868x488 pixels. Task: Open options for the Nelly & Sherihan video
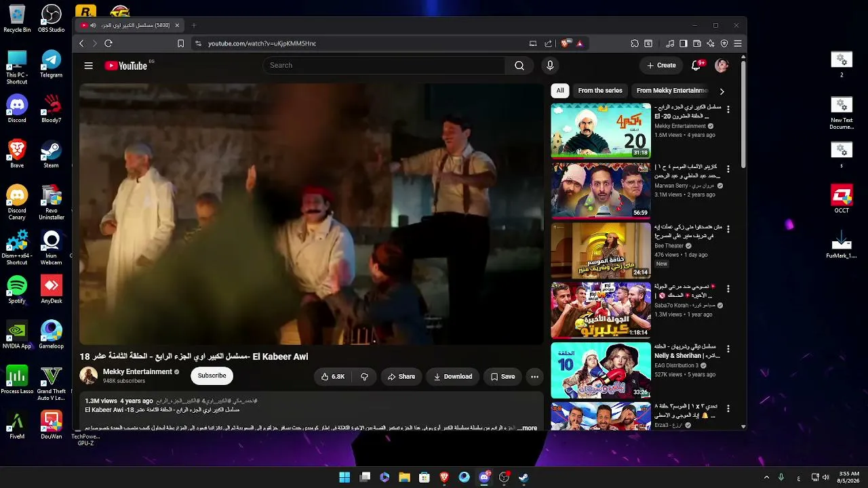[728, 348]
